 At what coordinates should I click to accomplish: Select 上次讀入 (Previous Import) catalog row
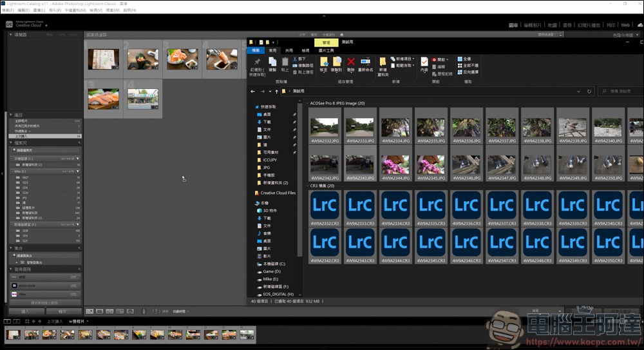coord(45,136)
